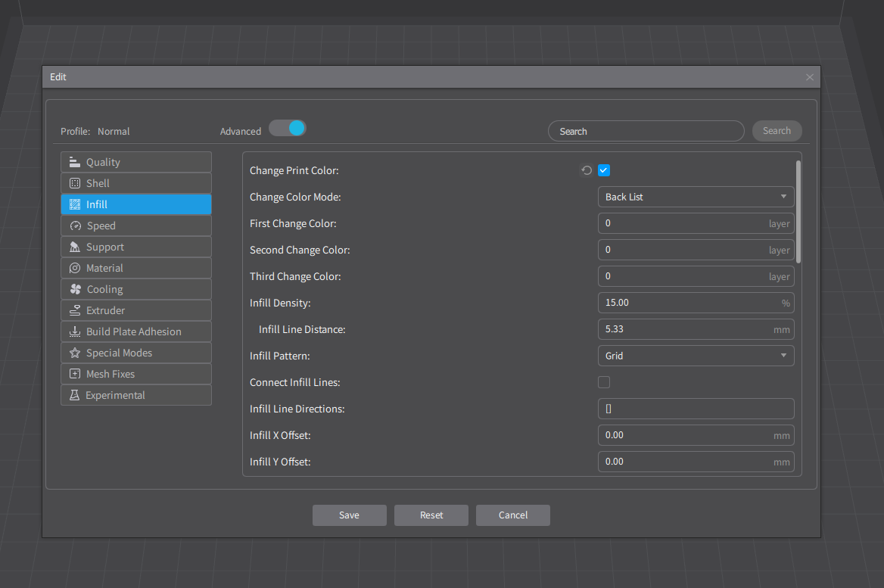Switch to the Special Modes tab

click(136, 353)
